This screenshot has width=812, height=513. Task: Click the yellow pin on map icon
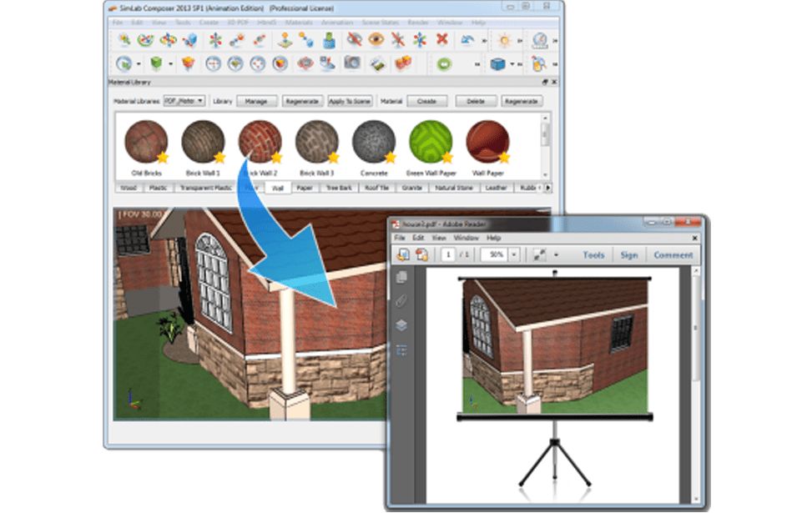tap(285, 40)
